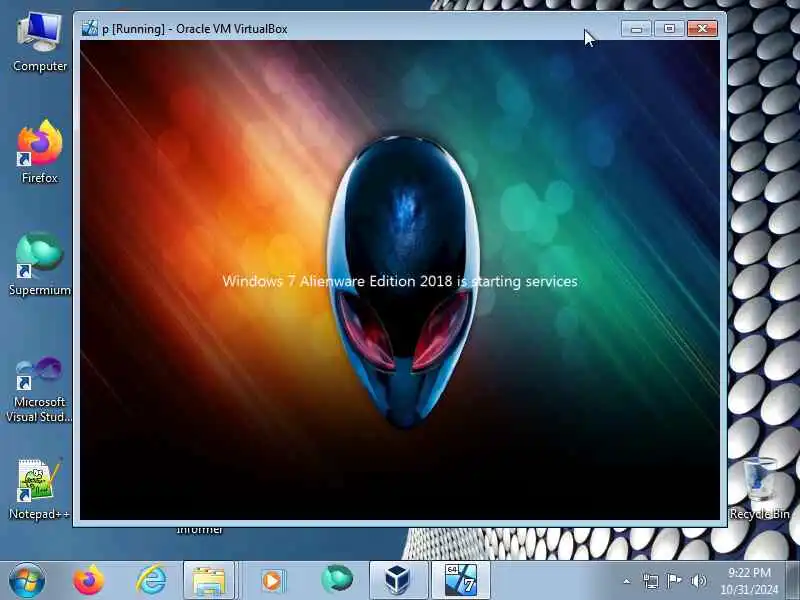Select the running VM 64-bit Windows 7 taskbar button
This screenshot has height=600, width=800.
(461, 581)
